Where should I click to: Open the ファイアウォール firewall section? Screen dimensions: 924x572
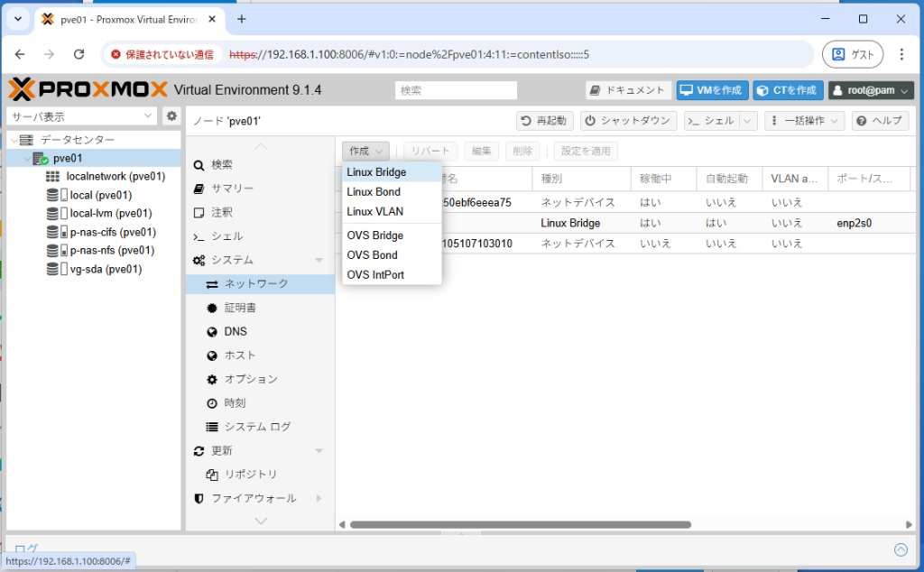click(253, 498)
